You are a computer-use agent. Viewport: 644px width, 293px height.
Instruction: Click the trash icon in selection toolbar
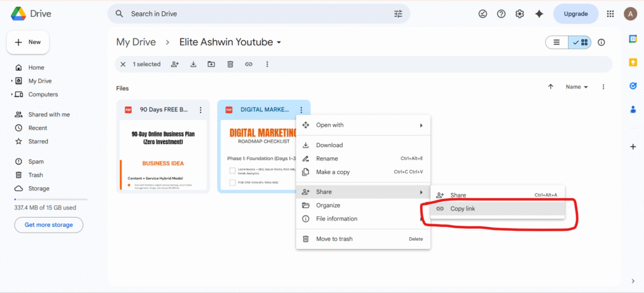[230, 64]
